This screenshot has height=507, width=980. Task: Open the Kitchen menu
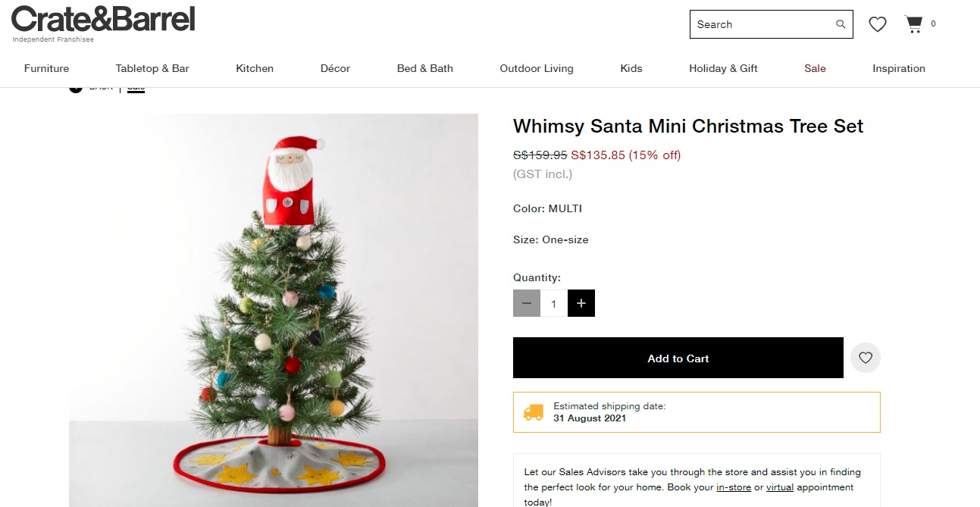click(255, 68)
